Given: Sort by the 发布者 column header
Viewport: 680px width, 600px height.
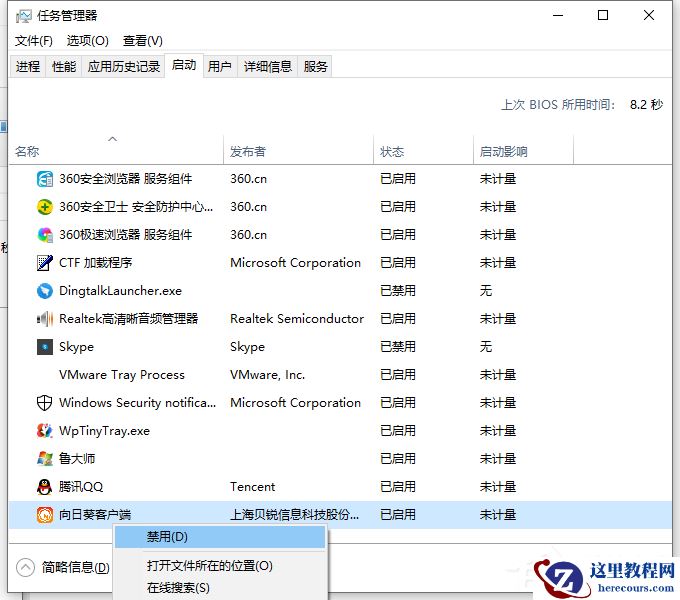Looking at the screenshot, I should click(298, 150).
